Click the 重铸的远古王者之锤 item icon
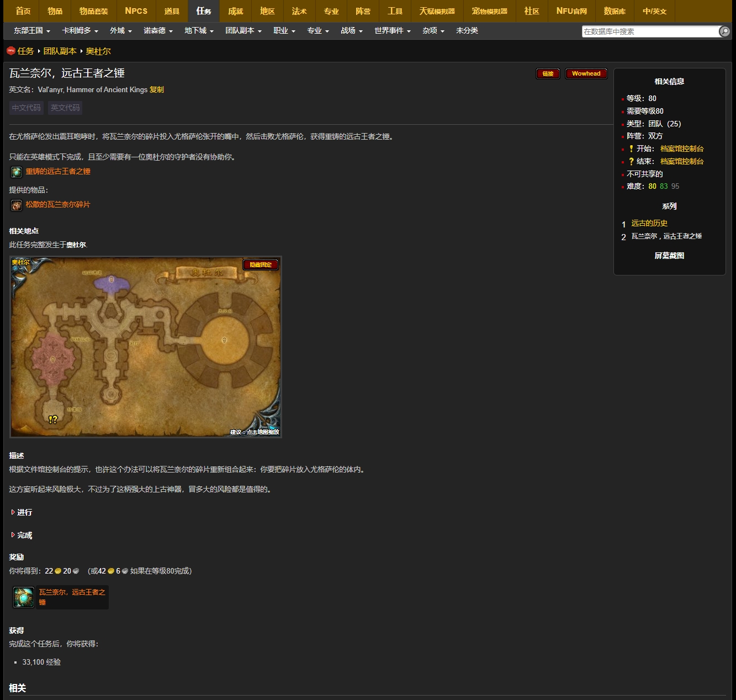 click(x=17, y=172)
